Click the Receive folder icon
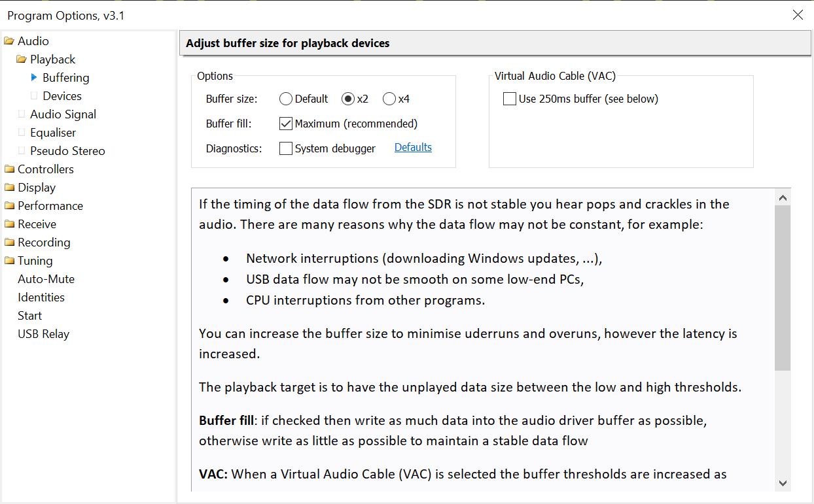The height and width of the screenshot is (504, 814). point(9,224)
